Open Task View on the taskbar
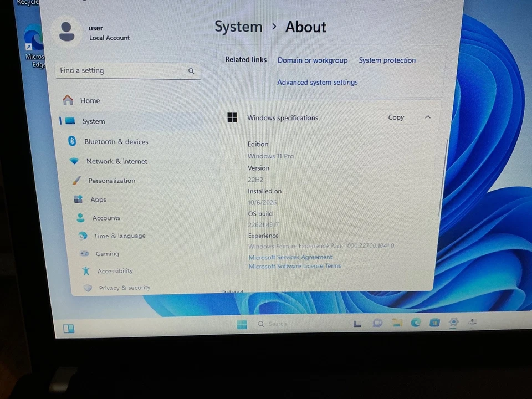This screenshot has height=399, width=532. pyautogui.click(x=357, y=324)
